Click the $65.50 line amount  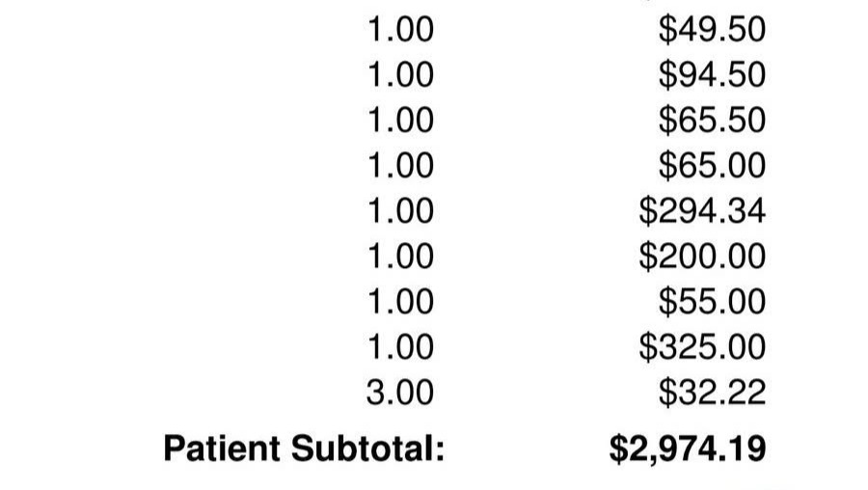(x=712, y=120)
